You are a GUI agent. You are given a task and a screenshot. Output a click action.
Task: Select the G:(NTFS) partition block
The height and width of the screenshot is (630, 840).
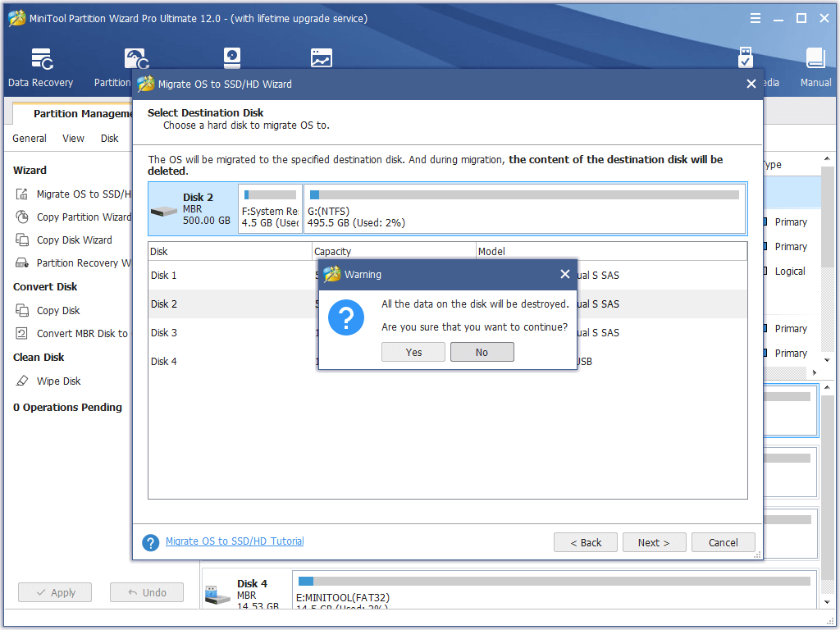[524, 208]
